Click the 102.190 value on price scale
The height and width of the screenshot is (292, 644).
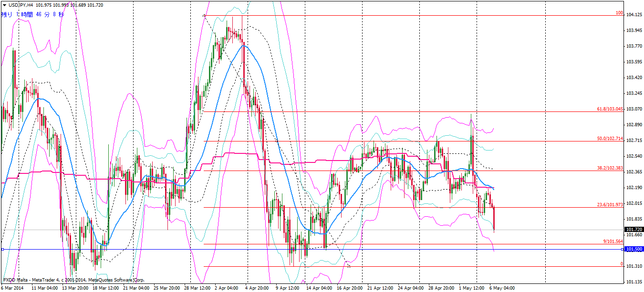[x=634, y=188]
